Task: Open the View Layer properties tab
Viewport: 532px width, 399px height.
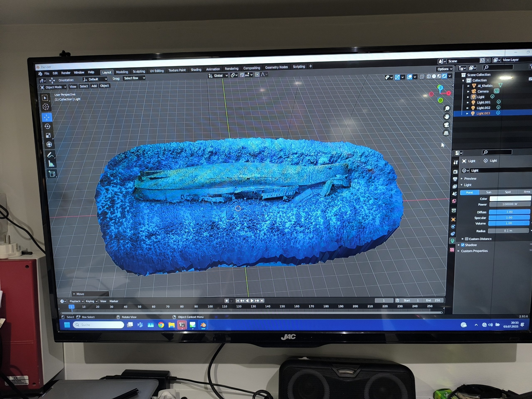Action: (x=455, y=186)
